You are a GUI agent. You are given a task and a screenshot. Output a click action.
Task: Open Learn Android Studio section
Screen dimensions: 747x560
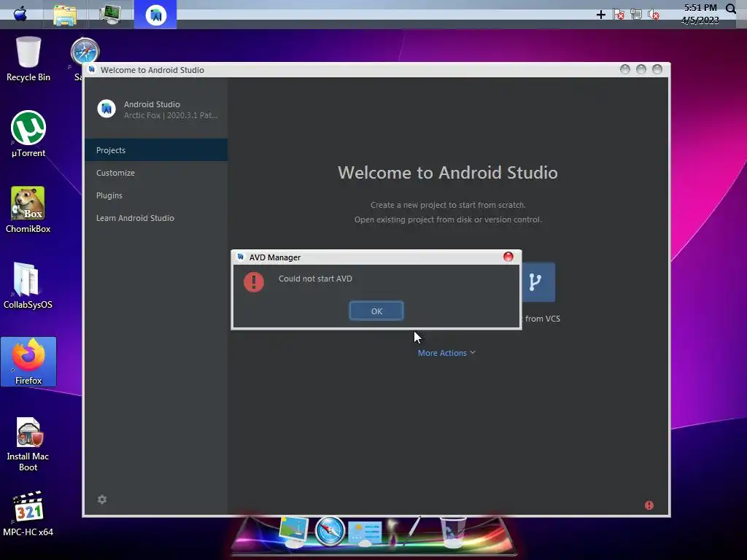pyautogui.click(x=156, y=218)
